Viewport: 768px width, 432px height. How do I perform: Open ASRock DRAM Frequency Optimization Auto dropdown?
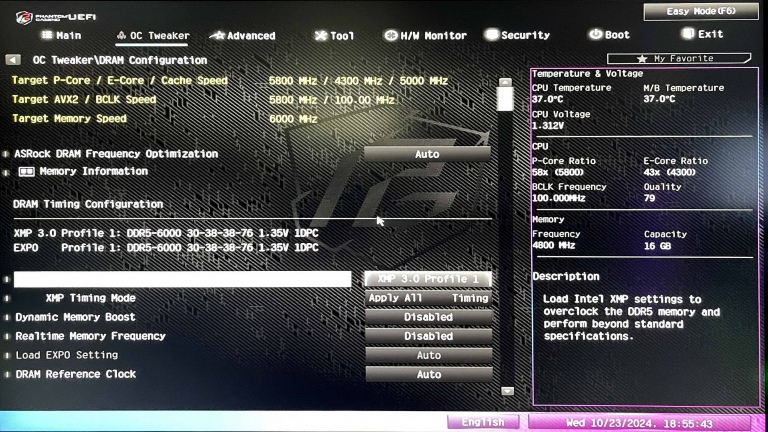coord(427,154)
